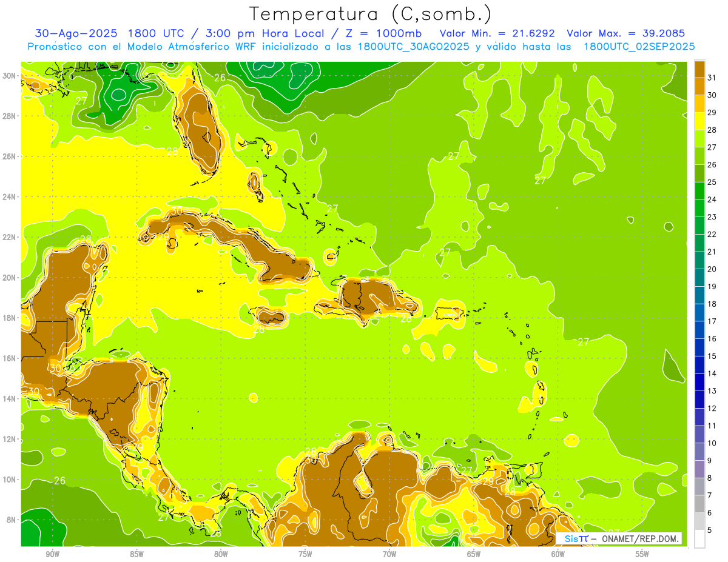Click legend value 8

click(x=710, y=478)
